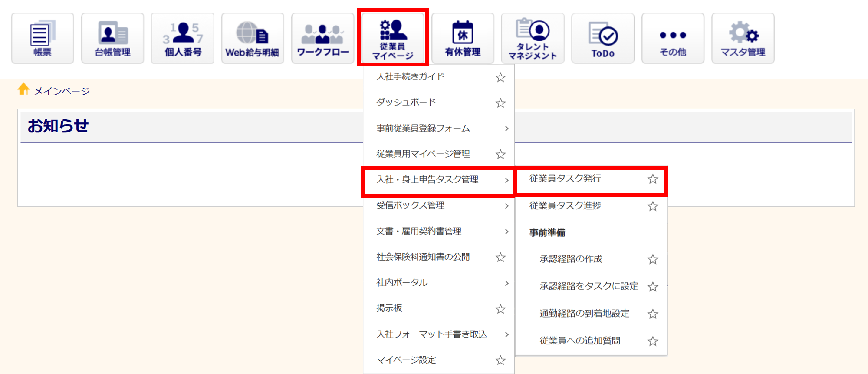Favorite 入社手続きガイド with its star
This screenshot has width=868, height=374.
(x=500, y=77)
